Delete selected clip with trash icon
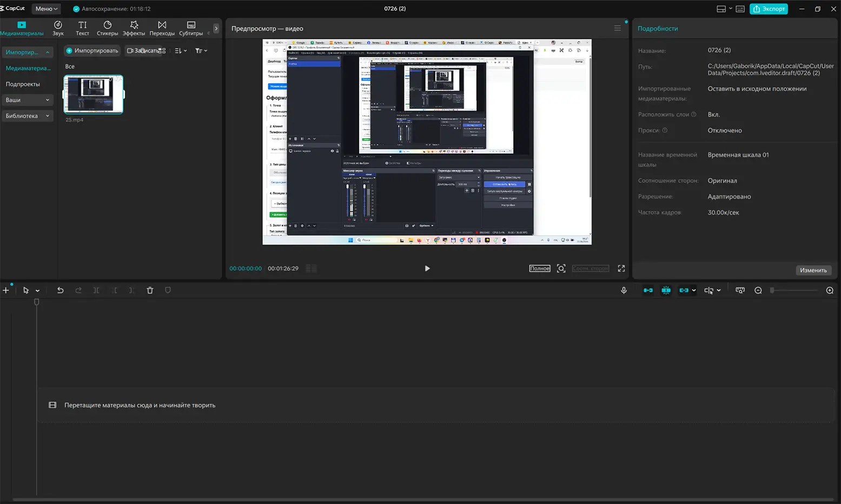 coord(150,290)
